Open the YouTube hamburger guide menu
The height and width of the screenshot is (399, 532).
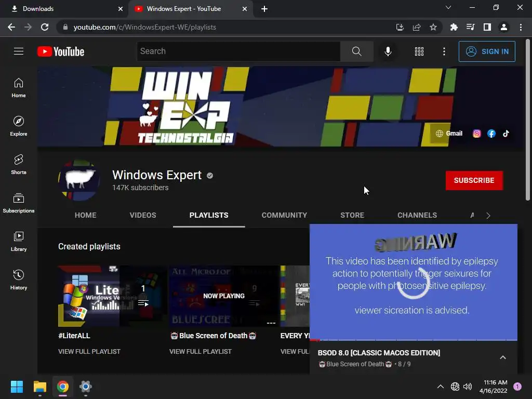click(x=19, y=51)
